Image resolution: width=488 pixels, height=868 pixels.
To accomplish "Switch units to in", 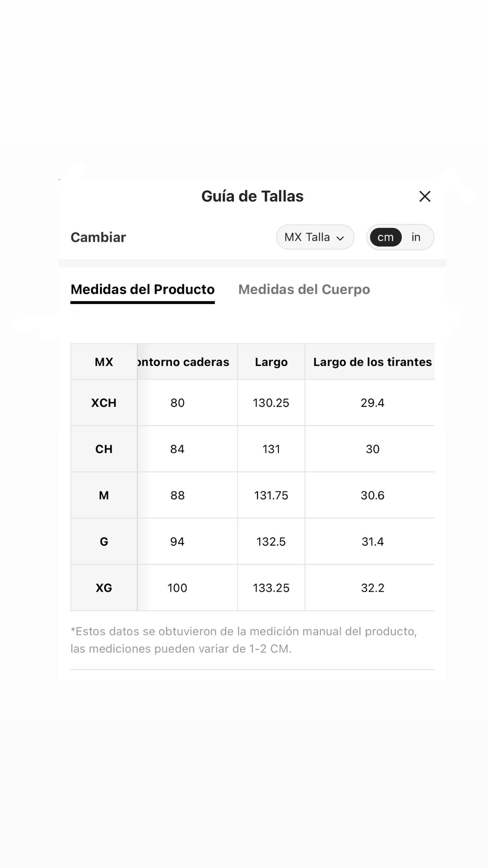I will coord(416,237).
